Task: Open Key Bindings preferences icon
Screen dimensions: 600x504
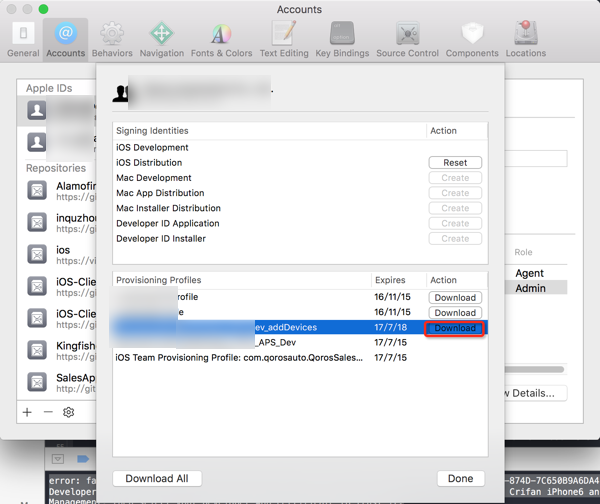Action: point(342,40)
